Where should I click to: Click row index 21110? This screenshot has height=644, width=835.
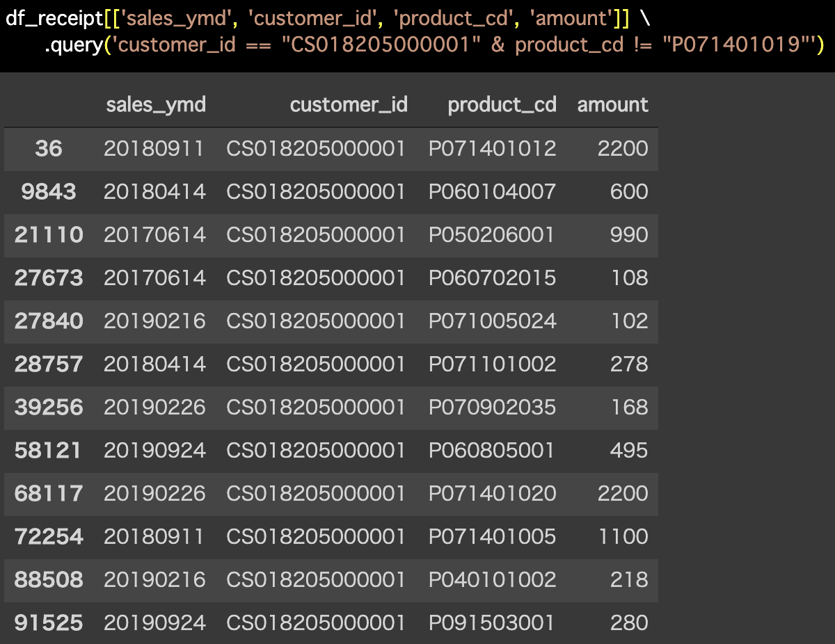(48, 234)
